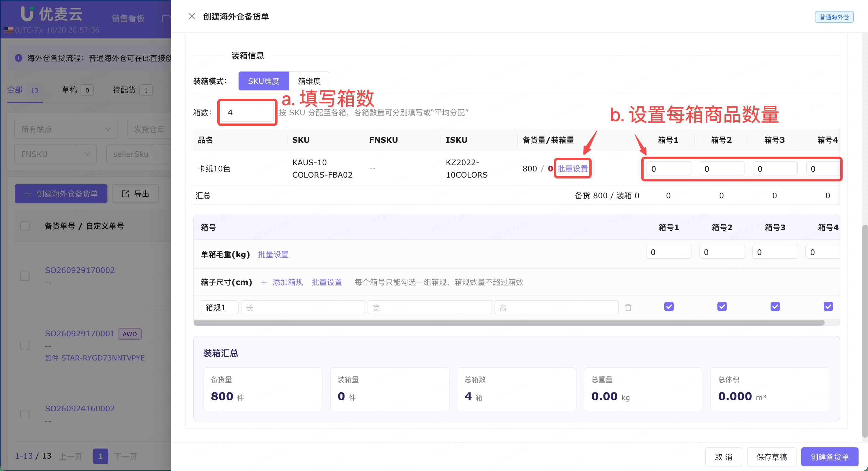Select the SO260929170002 row checkbox
868x471 pixels.
click(x=25, y=276)
